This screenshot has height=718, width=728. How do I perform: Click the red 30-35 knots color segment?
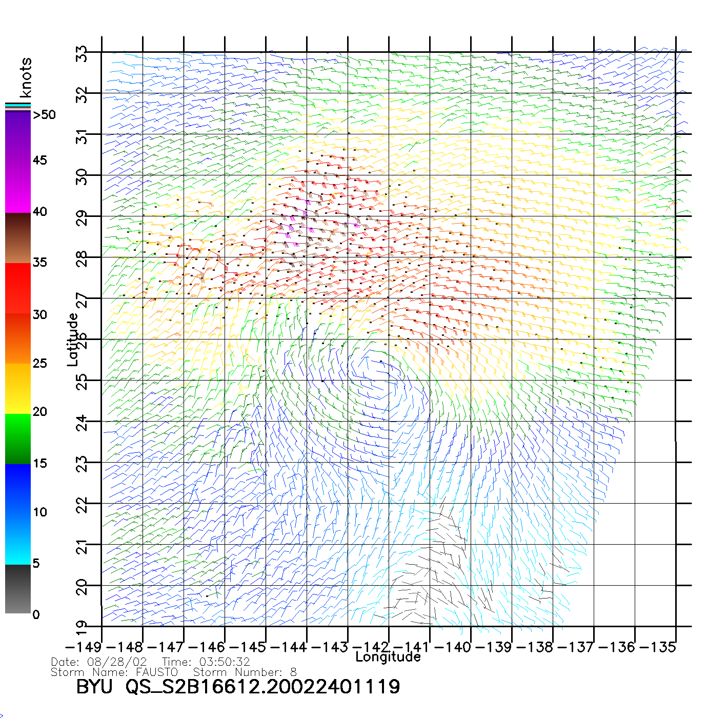click(18, 288)
